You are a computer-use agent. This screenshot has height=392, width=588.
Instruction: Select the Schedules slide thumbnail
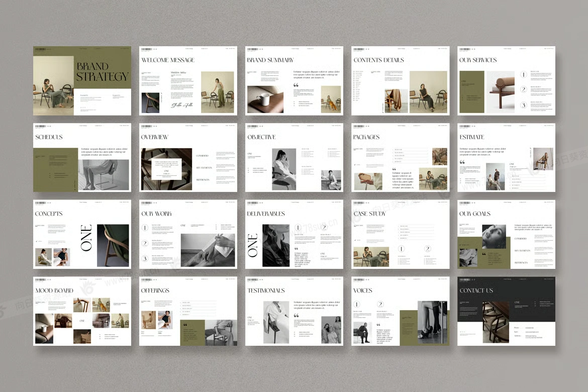[x=82, y=158]
